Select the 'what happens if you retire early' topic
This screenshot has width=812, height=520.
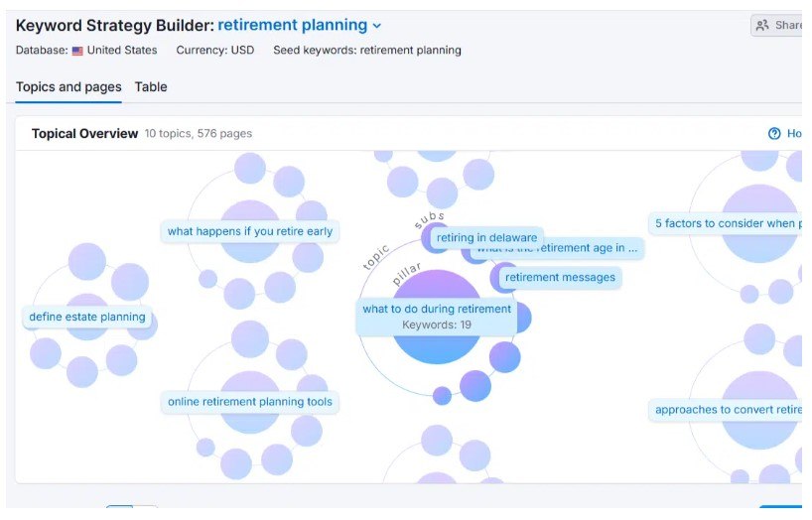(x=249, y=231)
